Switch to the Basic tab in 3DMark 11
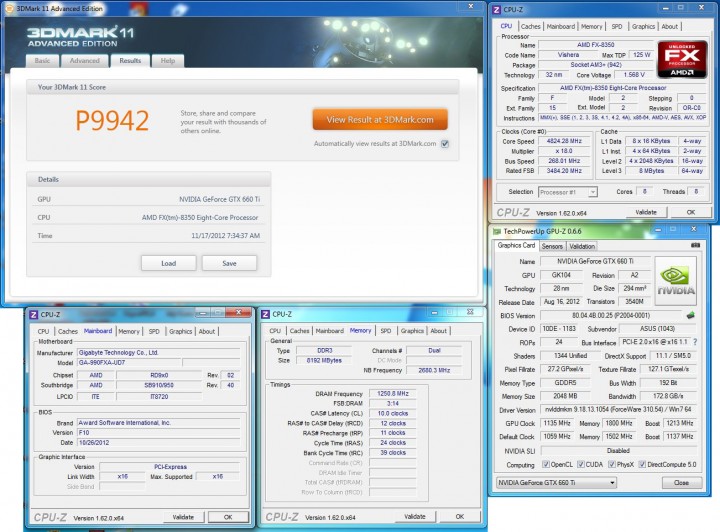Image resolution: width=720 pixels, height=532 pixels. (43, 61)
